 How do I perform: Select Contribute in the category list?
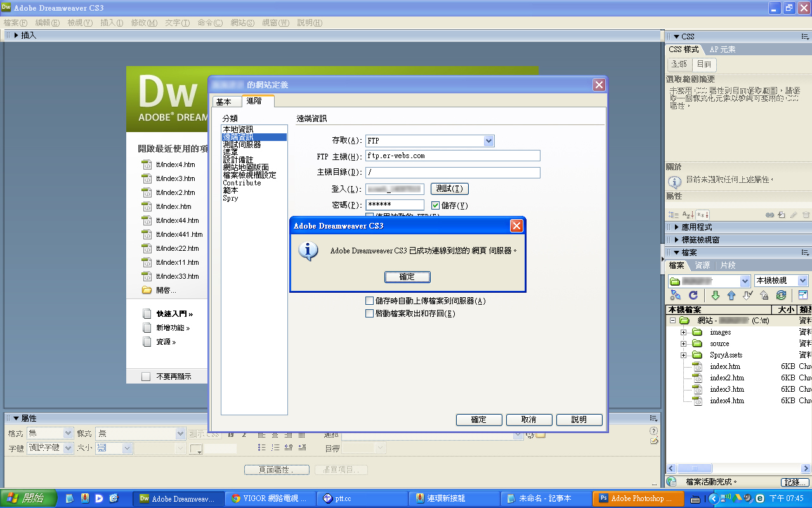[254, 183]
